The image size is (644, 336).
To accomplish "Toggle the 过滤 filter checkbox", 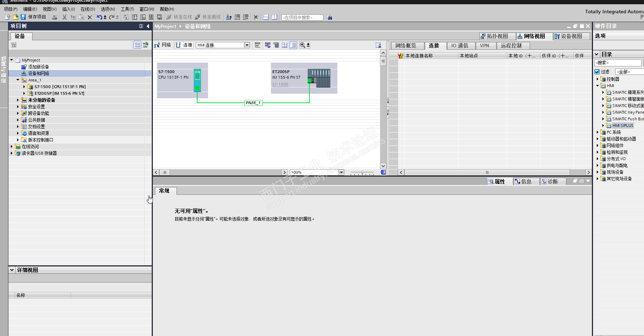I will (597, 72).
